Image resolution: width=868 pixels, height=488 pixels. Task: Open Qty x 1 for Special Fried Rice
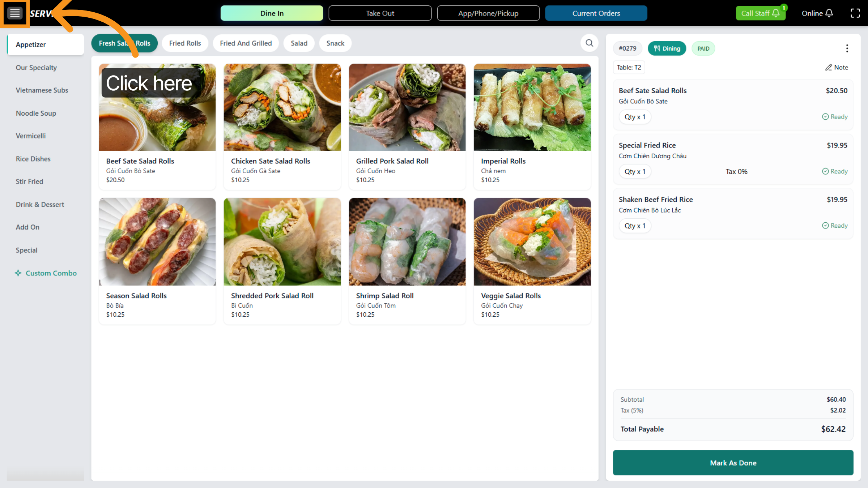coord(635,172)
